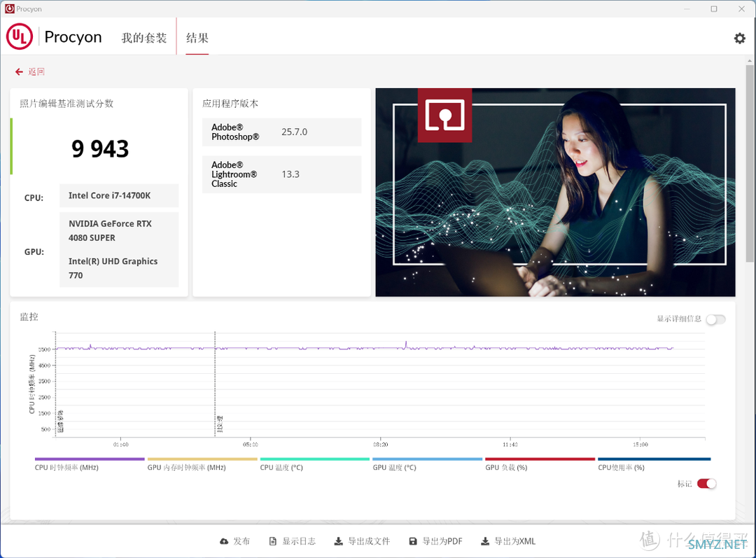Select the CPU使用率 (%) legend
Image resolution: width=756 pixels, height=558 pixels.
click(654, 464)
